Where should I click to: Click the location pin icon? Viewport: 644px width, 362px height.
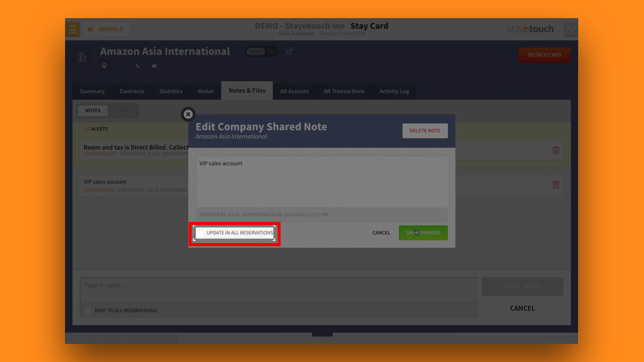coord(104,66)
